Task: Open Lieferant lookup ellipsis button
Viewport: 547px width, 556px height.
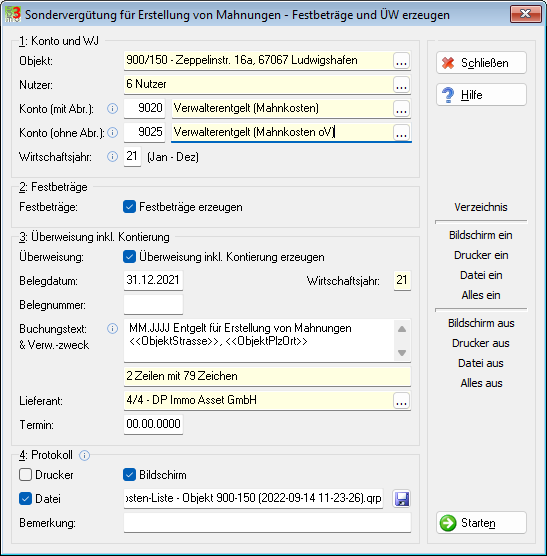Action: point(401,401)
